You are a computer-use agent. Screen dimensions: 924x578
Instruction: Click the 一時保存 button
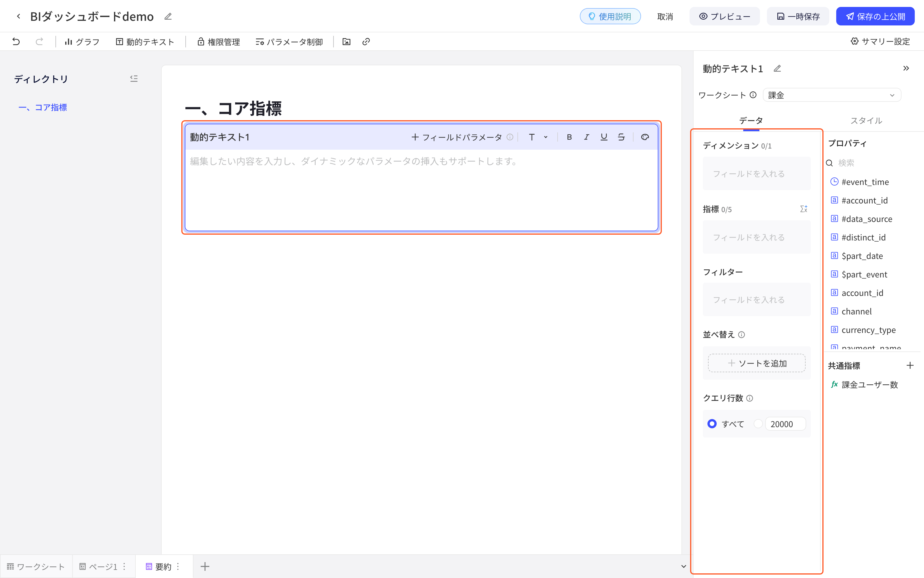click(x=798, y=16)
